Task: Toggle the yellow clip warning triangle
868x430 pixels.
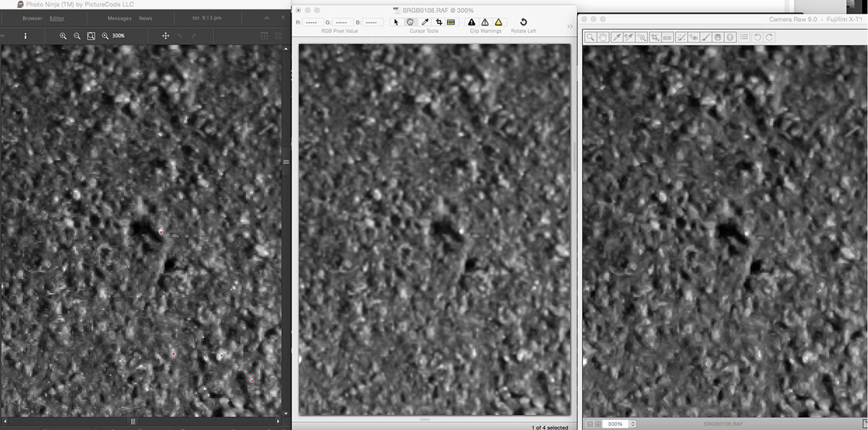Action: point(498,22)
